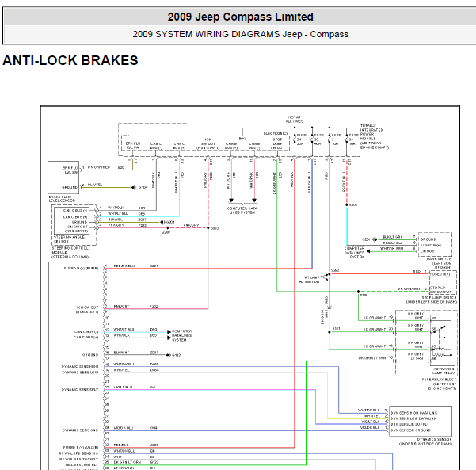
Task: Select 'STOP LAMP SW OUT' in the power module
Action: click(x=277, y=143)
